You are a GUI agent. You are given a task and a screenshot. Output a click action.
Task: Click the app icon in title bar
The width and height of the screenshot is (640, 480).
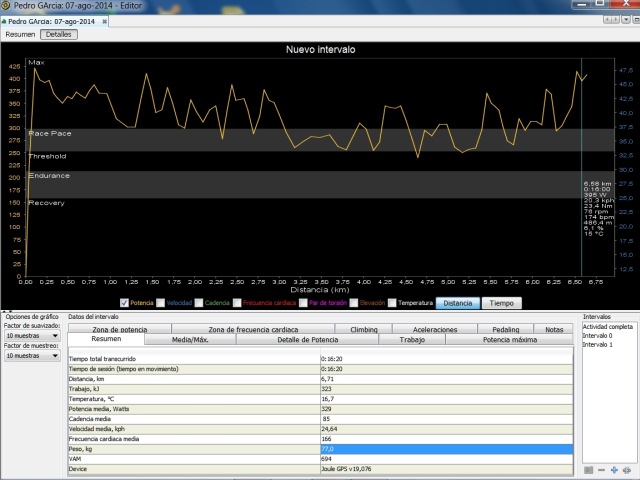coord(7,6)
